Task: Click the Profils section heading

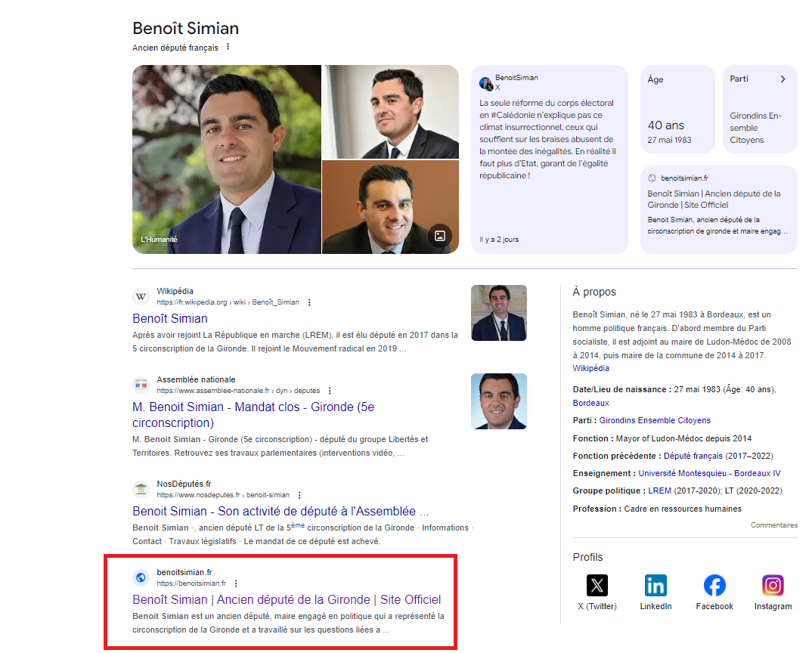Action: (587, 557)
